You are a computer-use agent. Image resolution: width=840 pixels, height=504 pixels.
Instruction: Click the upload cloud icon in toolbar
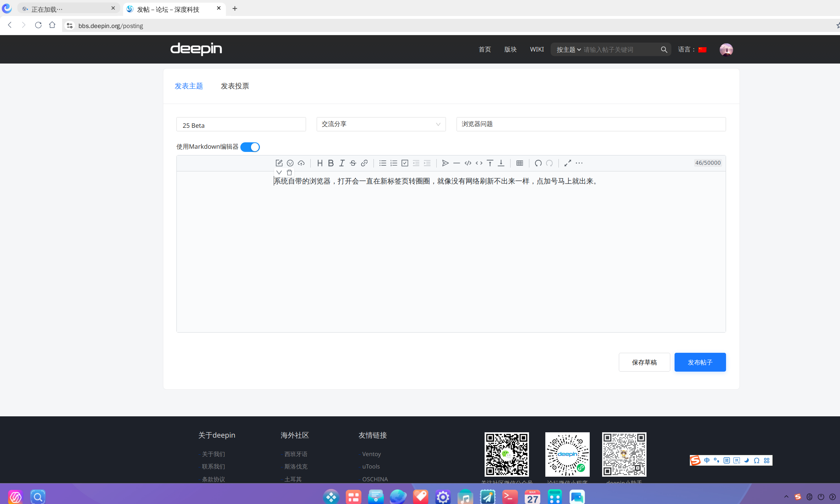(x=301, y=163)
